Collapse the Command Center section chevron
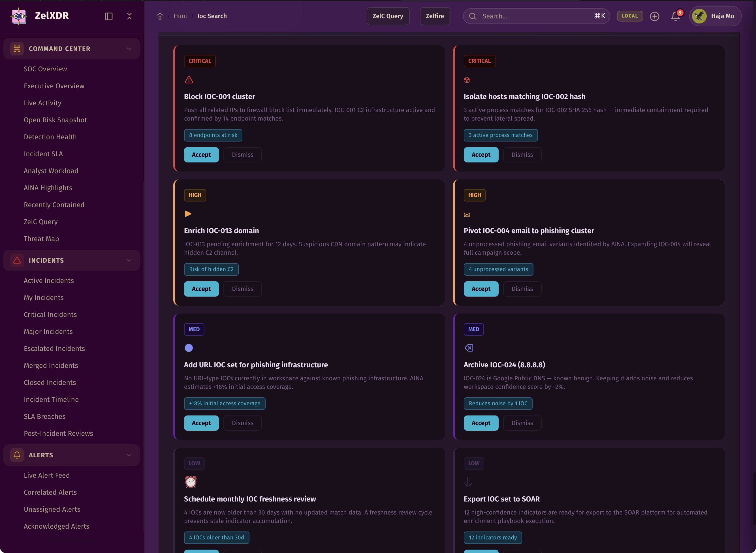 pos(129,49)
